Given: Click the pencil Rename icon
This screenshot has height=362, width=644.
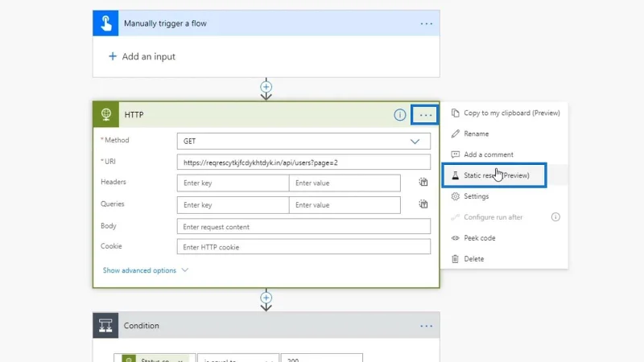Looking at the screenshot, I should 455,134.
